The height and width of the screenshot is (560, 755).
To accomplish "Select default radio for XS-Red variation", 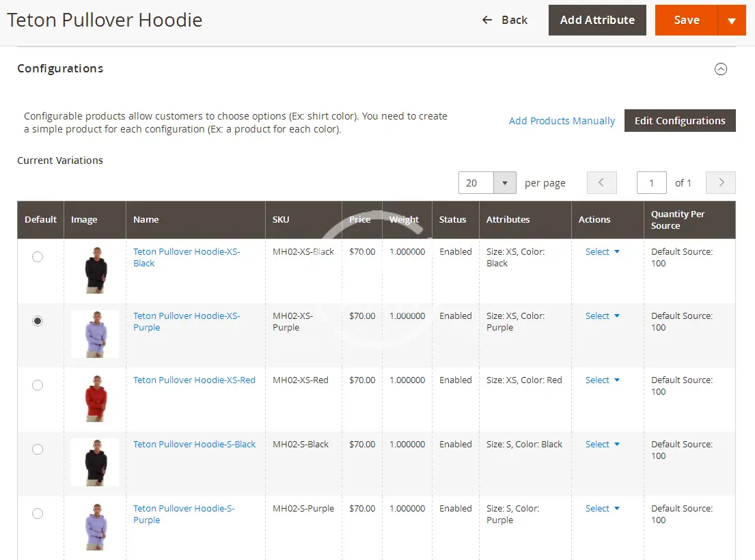I will (38, 385).
